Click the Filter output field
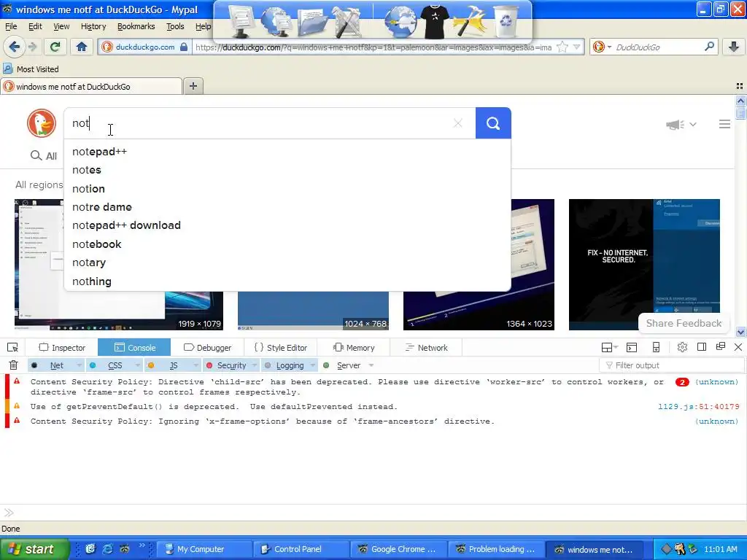The width and height of the screenshot is (747, 560). (x=672, y=365)
